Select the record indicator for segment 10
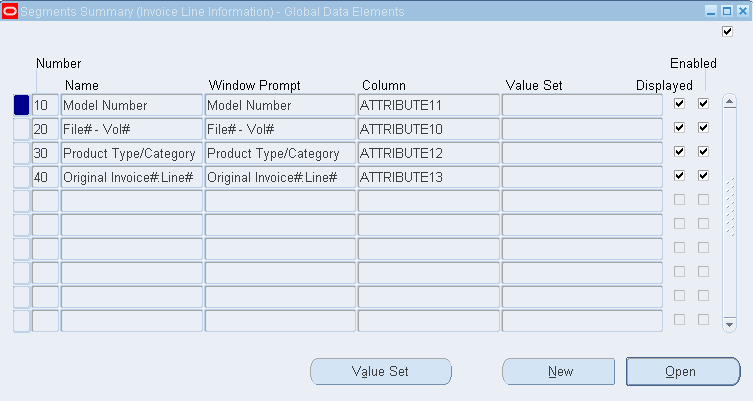 click(x=21, y=105)
